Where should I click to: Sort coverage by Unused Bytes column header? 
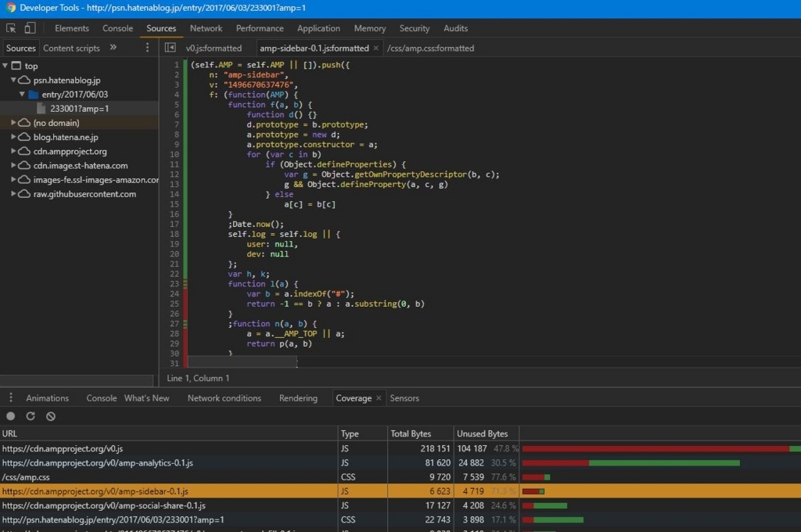click(x=482, y=433)
